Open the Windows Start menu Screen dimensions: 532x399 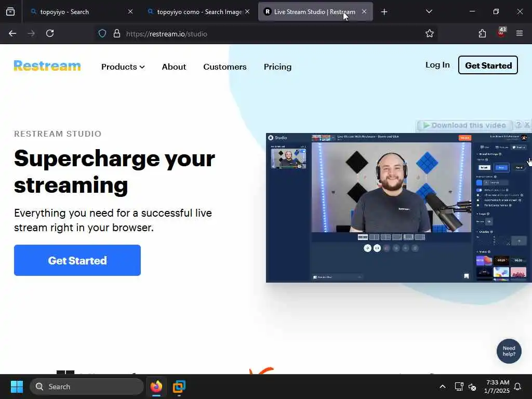(x=17, y=387)
